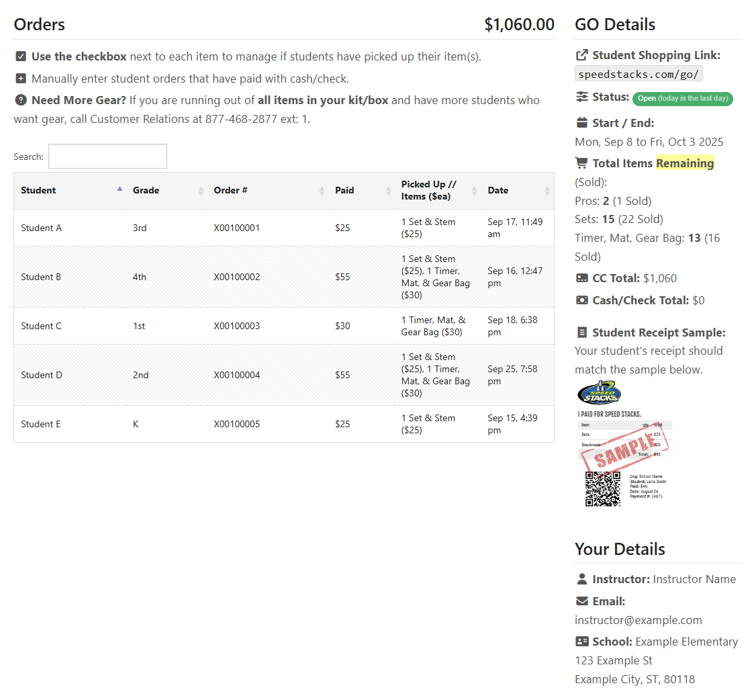Click the sliders icon next to Status
The width and height of the screenshot is (752, 700).
coord(581,97)
